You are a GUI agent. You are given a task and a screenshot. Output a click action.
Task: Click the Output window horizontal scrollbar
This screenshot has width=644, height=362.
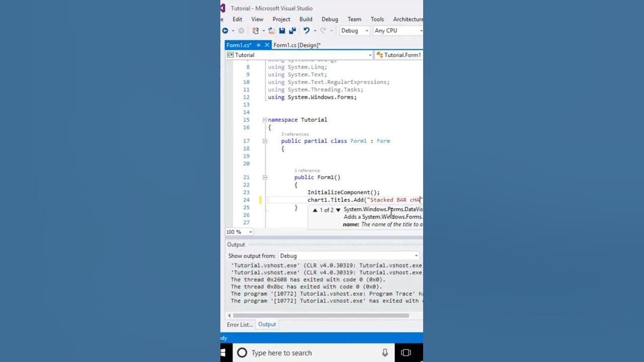pos(320,316)
